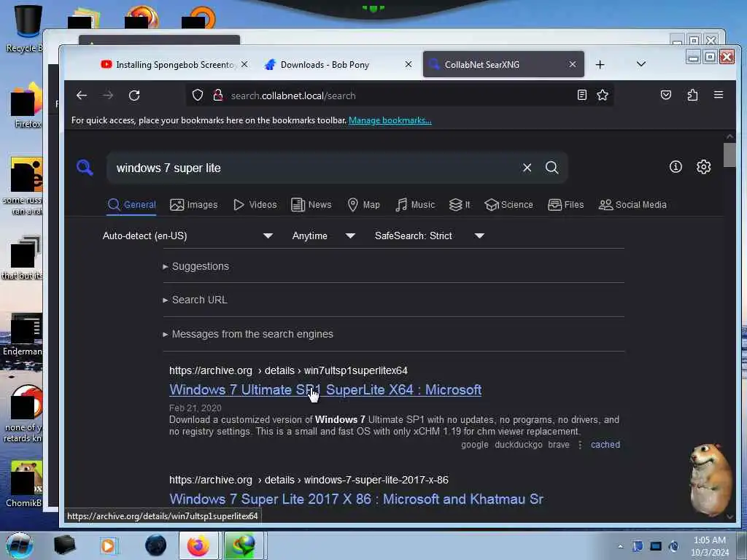Switch to Music search category
This screenshot has height=560, width=747.
415,205
